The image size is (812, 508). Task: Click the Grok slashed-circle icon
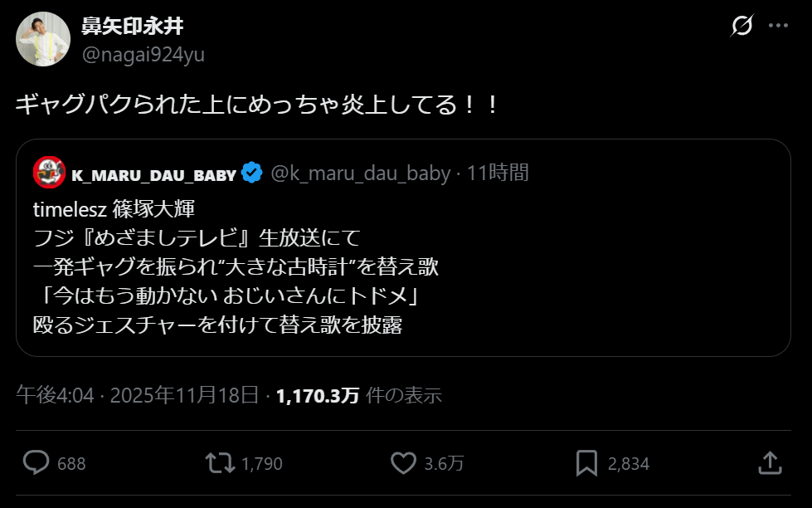[x=741, y=26]
